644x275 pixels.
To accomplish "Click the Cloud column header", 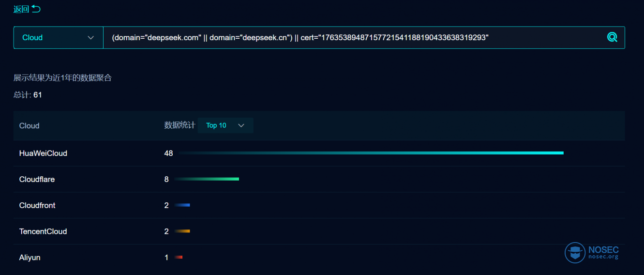I will pos(29,125).
